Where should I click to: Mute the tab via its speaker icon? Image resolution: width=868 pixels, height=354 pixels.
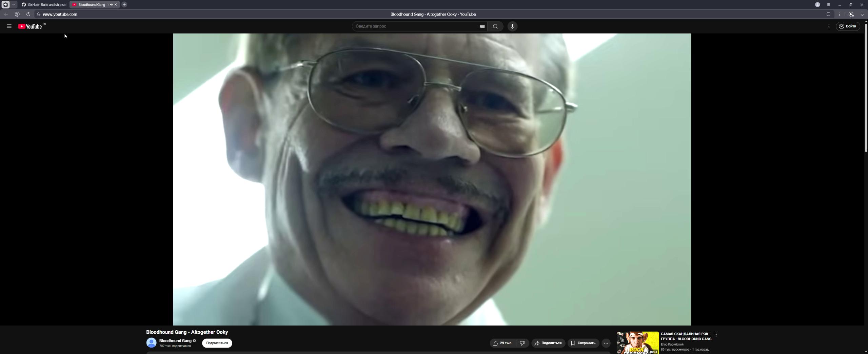pos(111,5)
